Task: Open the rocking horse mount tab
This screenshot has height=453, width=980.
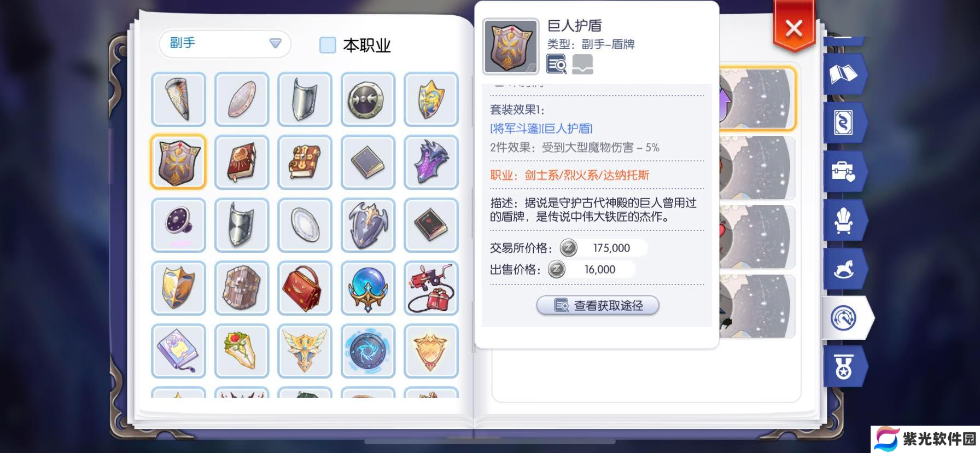Action: coord(843,269)
